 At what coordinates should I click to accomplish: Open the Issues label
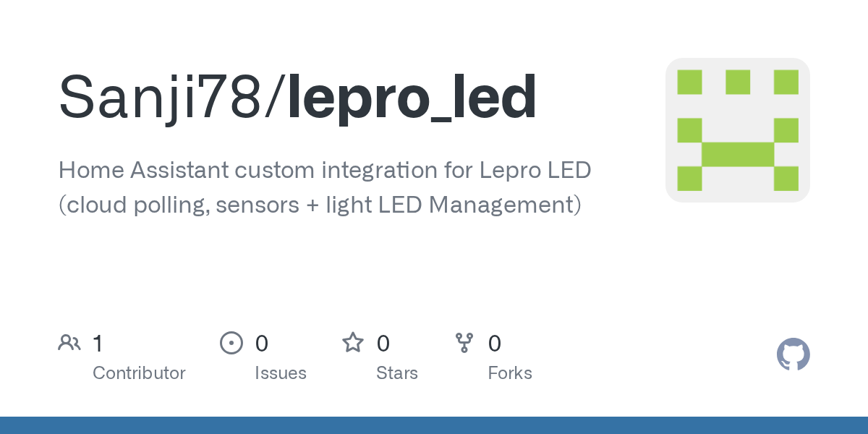coord(281,373)
